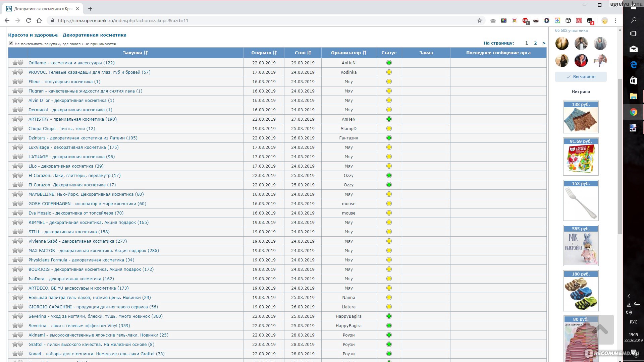This screenshot has width=644, height=362.
Task: Click the Вы читаете button
Action: tap(581, 77)
